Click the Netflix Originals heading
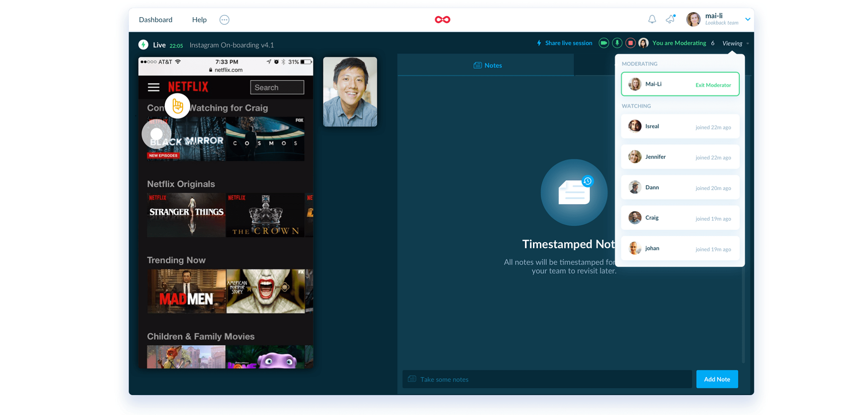Screen dimensions: 868x415 181,184
